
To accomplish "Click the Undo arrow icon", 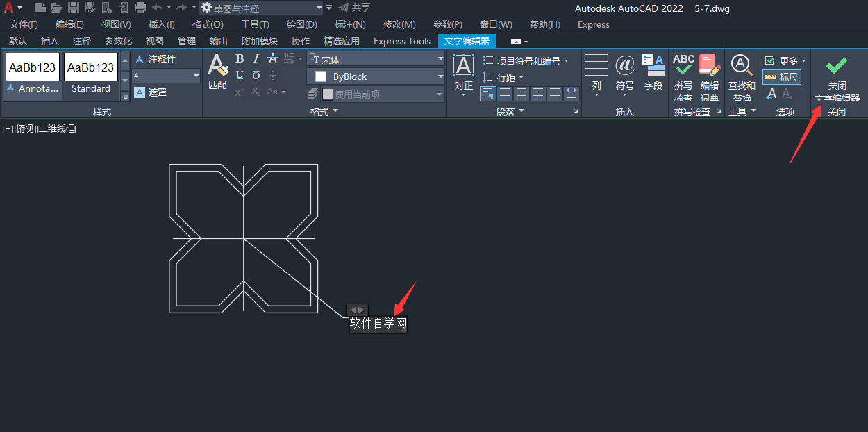I will [157, 8].
